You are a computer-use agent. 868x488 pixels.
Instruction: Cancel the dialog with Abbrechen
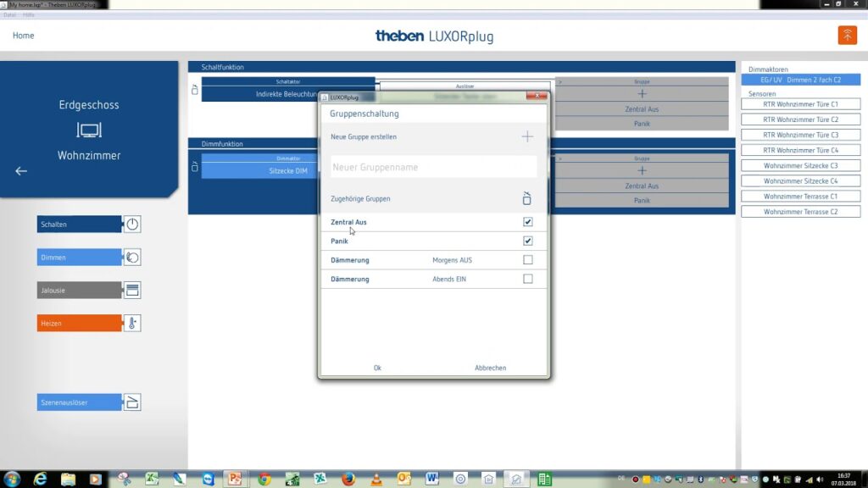point(490,368)
